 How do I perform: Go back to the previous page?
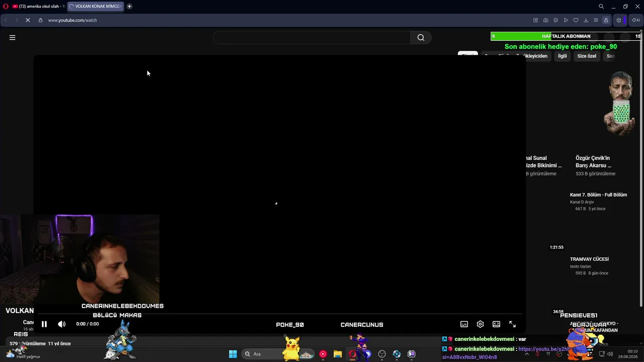click(6, 20)
